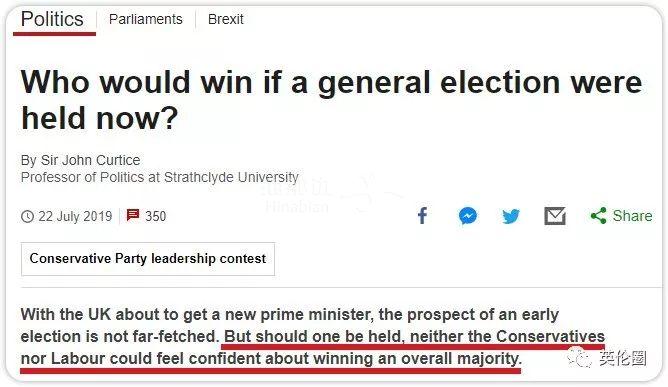Click the Share text link
Viewport: 668px width, 387px height.
(632, 216)
